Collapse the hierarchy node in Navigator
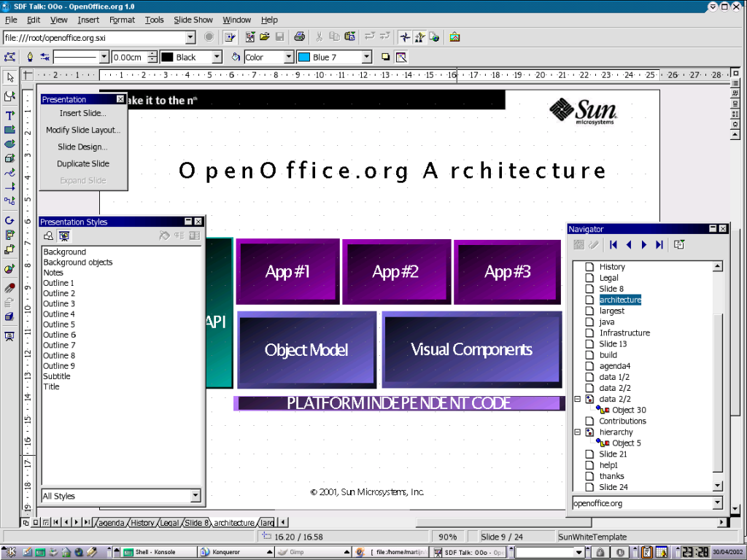 578,432
